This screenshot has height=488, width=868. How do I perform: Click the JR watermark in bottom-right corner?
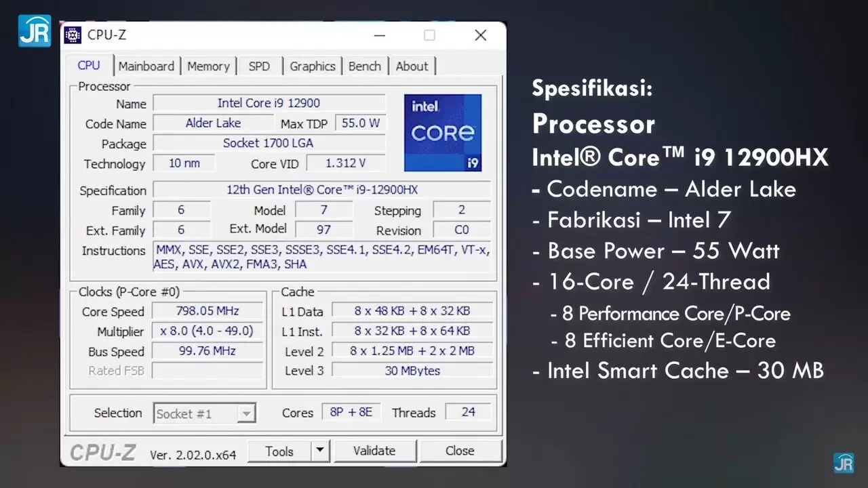(845, 464)
